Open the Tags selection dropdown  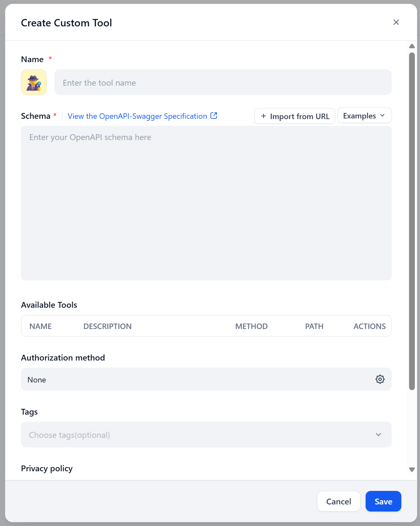point(206,435)
